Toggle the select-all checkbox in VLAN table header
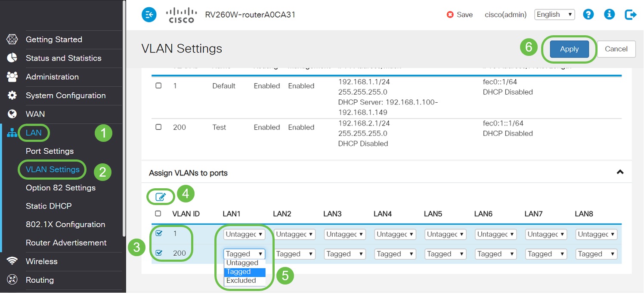Screen dimensions: 644x294 [158, 214]
